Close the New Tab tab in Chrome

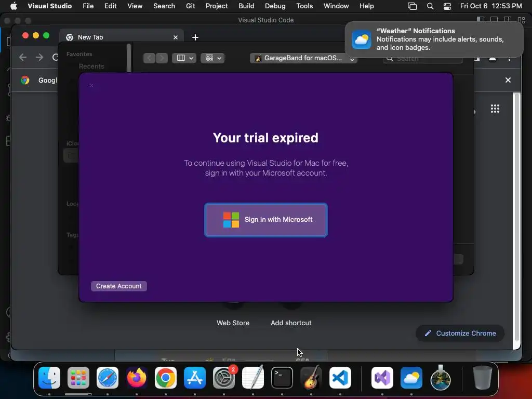click(176, 37)
